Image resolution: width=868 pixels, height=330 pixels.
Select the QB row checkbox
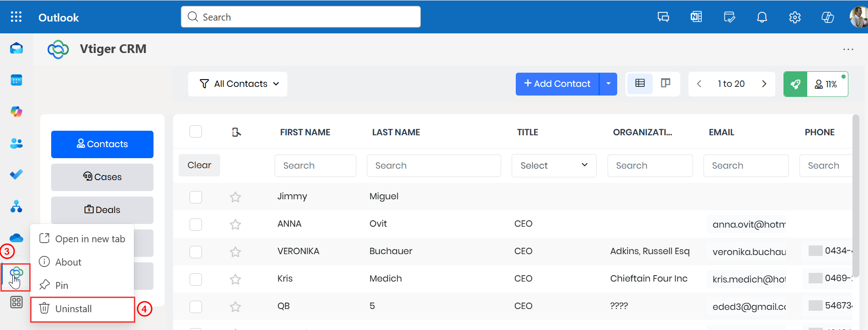coord(196,307)
